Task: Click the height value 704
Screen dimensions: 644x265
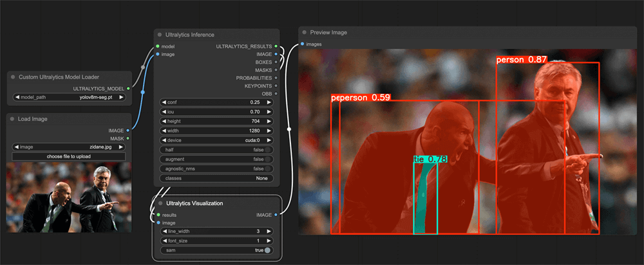Action: tap(257, 121)
